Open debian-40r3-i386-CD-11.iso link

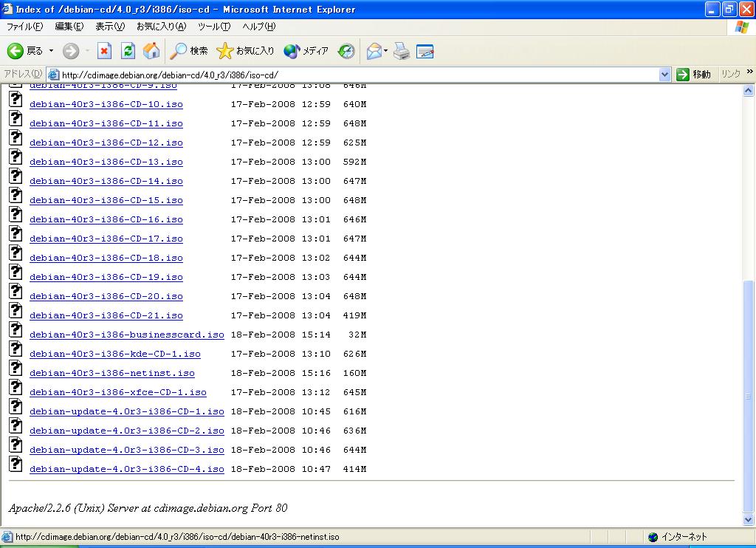pos(106,123)
